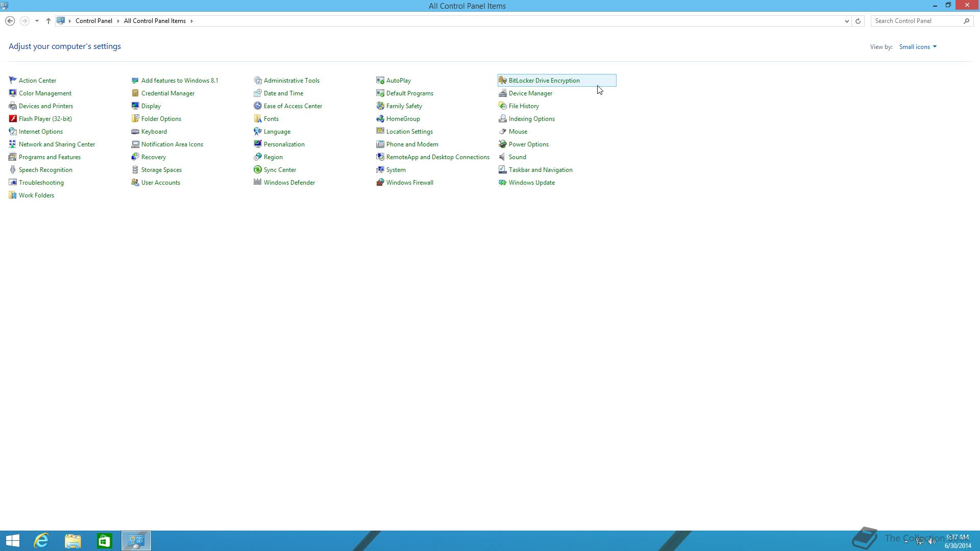The width and height of the screenshot is (980, 551).
Task: Go back with the Back arrow
Action: (10, 21)
